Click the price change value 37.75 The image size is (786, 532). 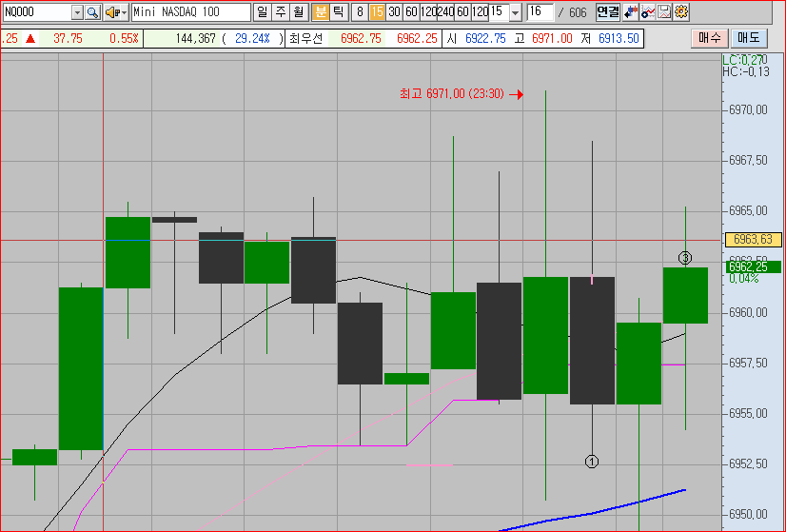(68, 39)
